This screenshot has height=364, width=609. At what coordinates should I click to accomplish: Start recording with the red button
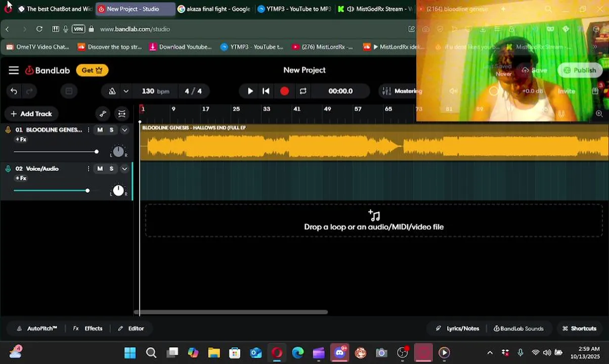coord(284,91)
